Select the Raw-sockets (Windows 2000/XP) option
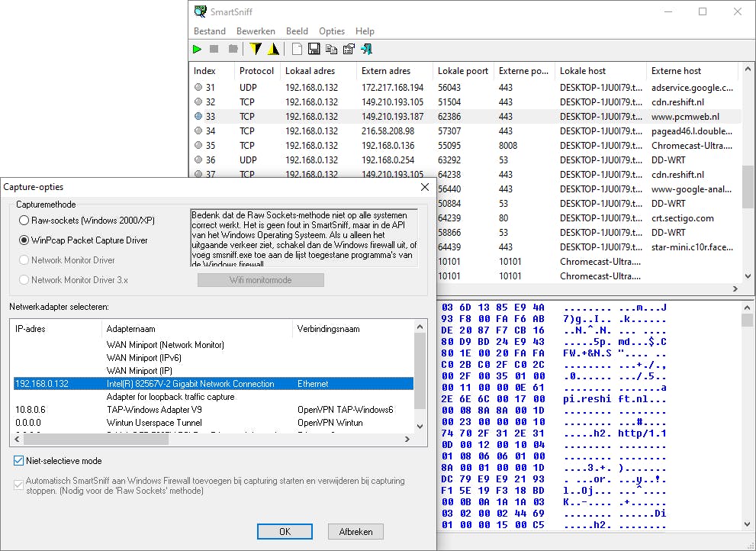The width and height of the screenshot is (756, 551). [24, 221]
